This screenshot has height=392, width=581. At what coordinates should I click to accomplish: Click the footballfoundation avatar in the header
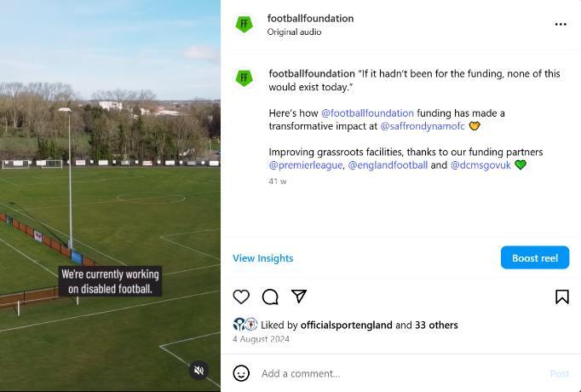coord(244,24)
